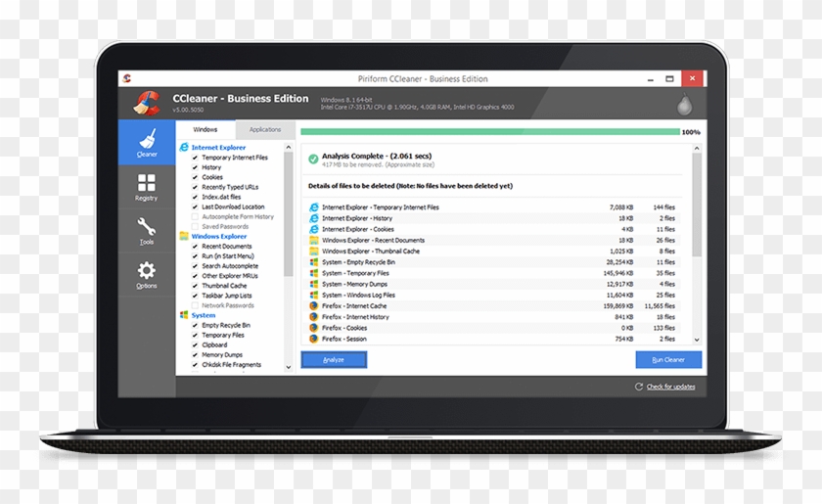Toggle Chkdsk File Fragments checkbox
The width and height of the screenshot is (822, 504).
pyautogui.click(x=195, y=364)
